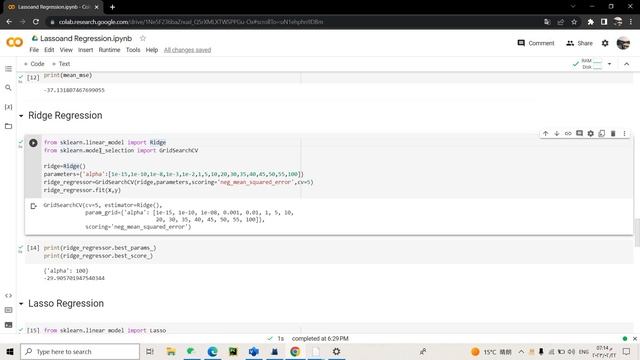Clear the Ridge cell output
This screenshot has height=360, width=640.
point(33,206)
